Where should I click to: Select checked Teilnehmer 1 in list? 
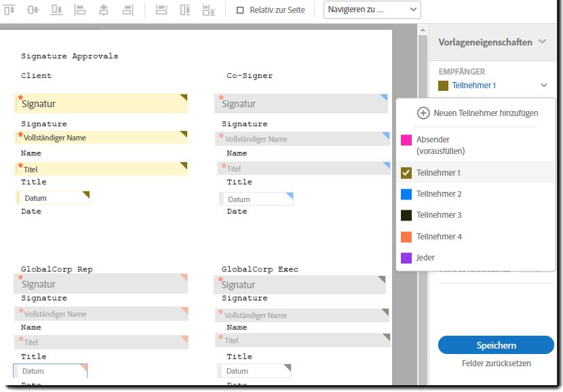pyautogui.click(x=475, y=173)
